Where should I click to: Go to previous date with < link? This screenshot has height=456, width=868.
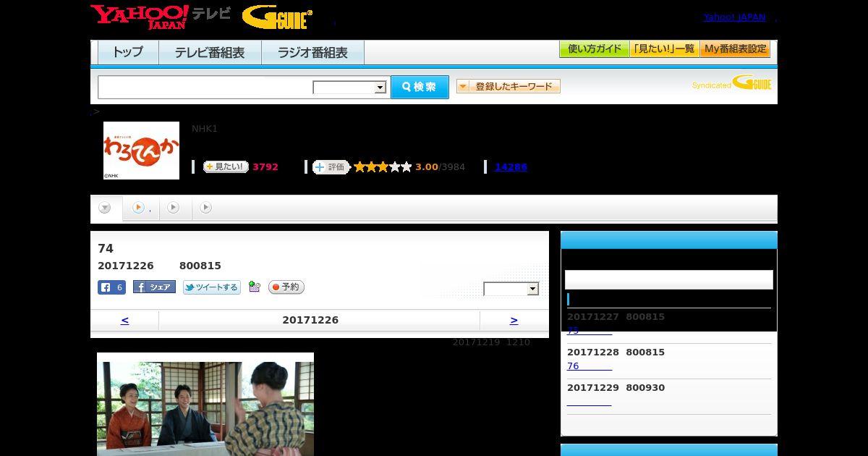pos(124,320)
